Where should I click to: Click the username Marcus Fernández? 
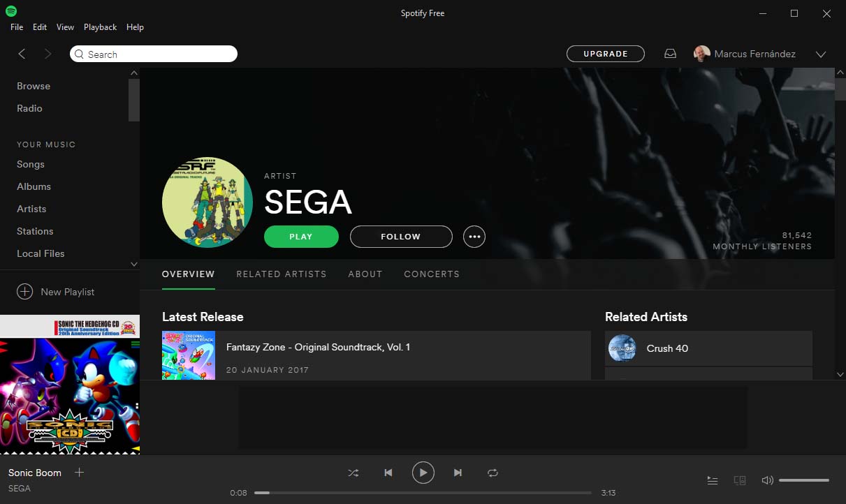(x=754, y=54)
